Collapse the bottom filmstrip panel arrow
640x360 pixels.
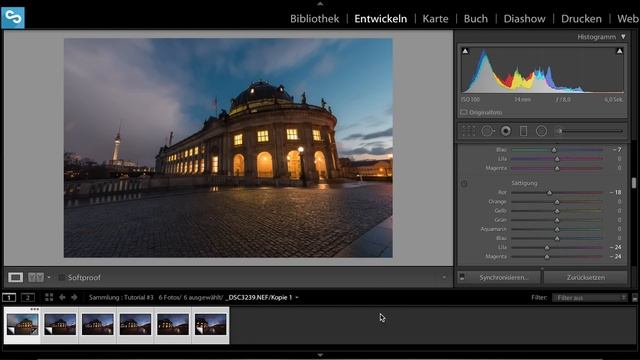(x=320, y=355)
